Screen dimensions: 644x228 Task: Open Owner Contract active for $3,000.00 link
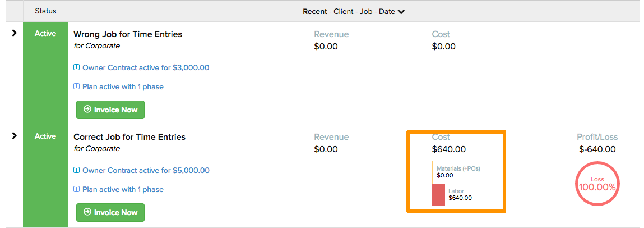146,67
